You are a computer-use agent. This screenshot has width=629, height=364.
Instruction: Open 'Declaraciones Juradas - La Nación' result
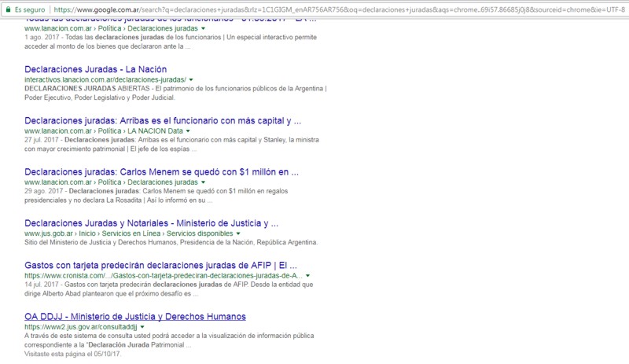[x=95, y=69]
